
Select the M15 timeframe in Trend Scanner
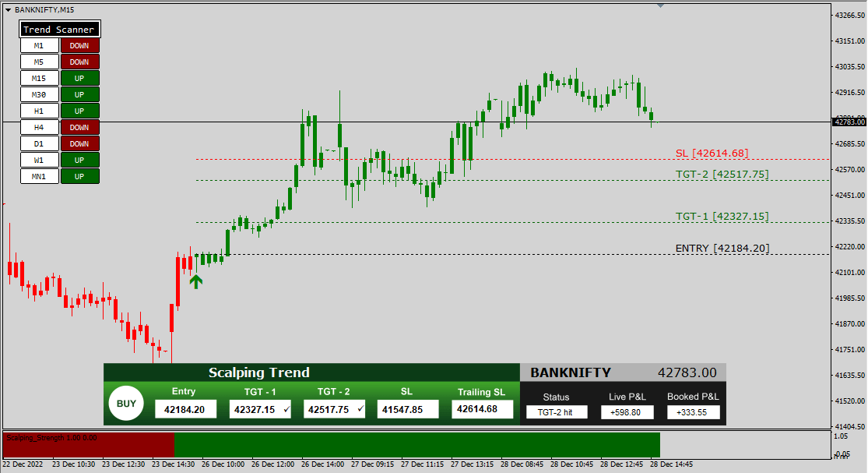tap(39, 79)
